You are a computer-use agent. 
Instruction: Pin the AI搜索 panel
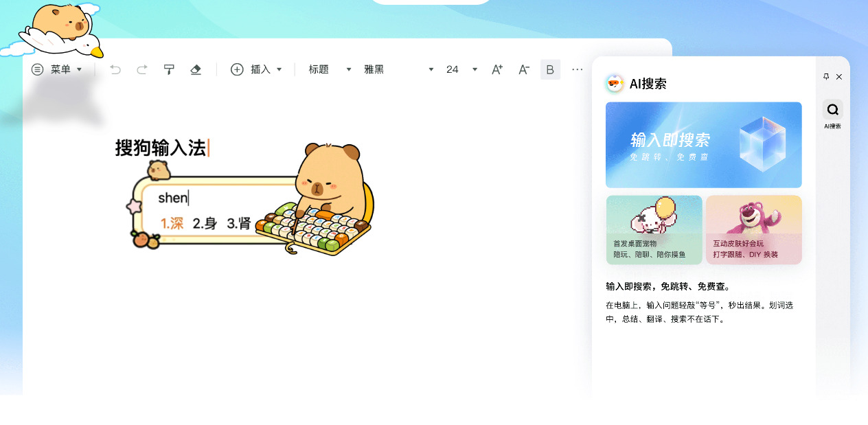826,76
